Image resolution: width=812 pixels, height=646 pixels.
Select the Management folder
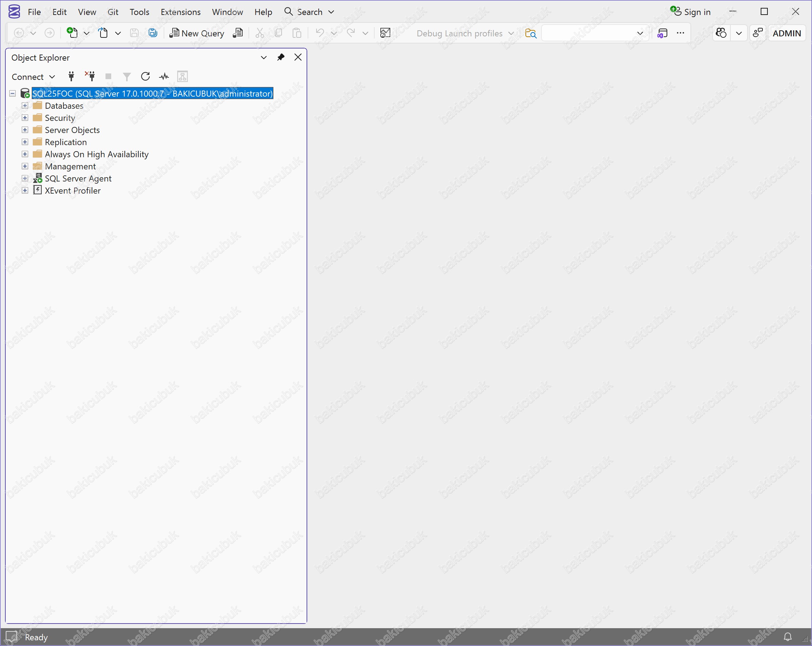[x=70, y=166]
